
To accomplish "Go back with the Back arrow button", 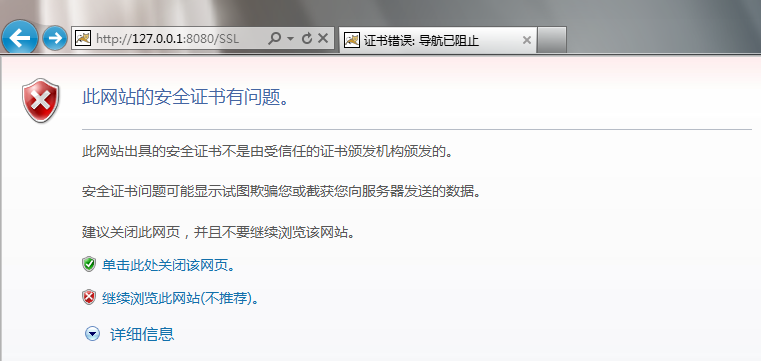I will 20,38.
